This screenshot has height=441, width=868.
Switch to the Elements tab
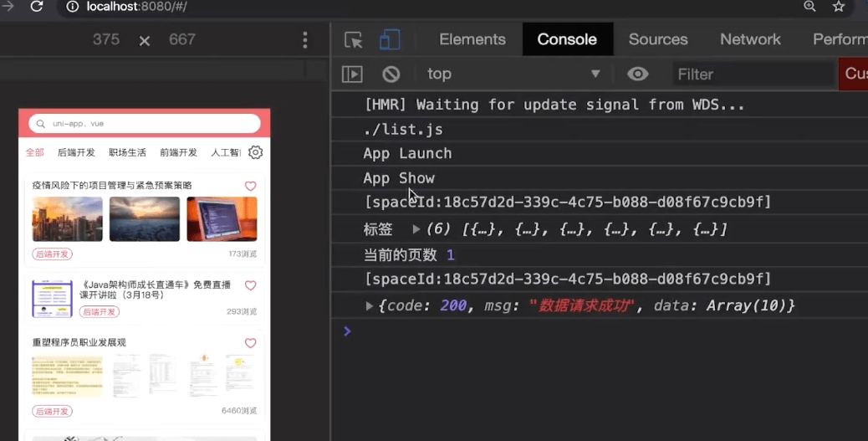click(x=472, y=39)
